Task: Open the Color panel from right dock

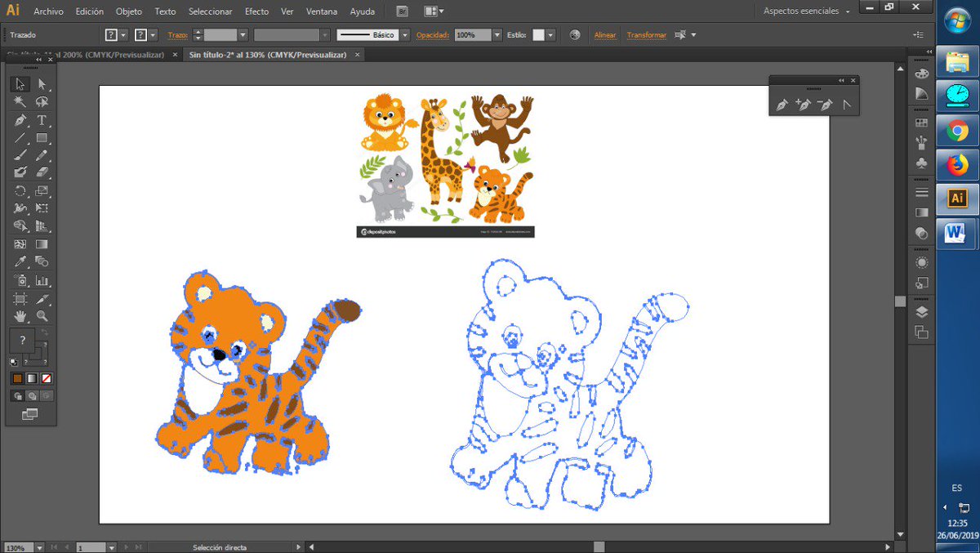Action: point(921,73)
